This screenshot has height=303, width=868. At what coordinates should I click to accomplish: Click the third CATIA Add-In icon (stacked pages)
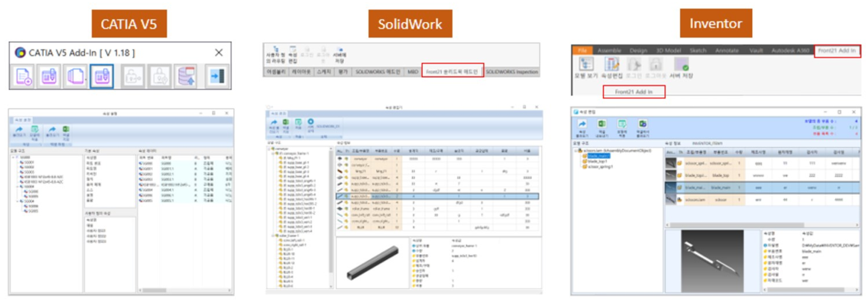tap(75, 75)
